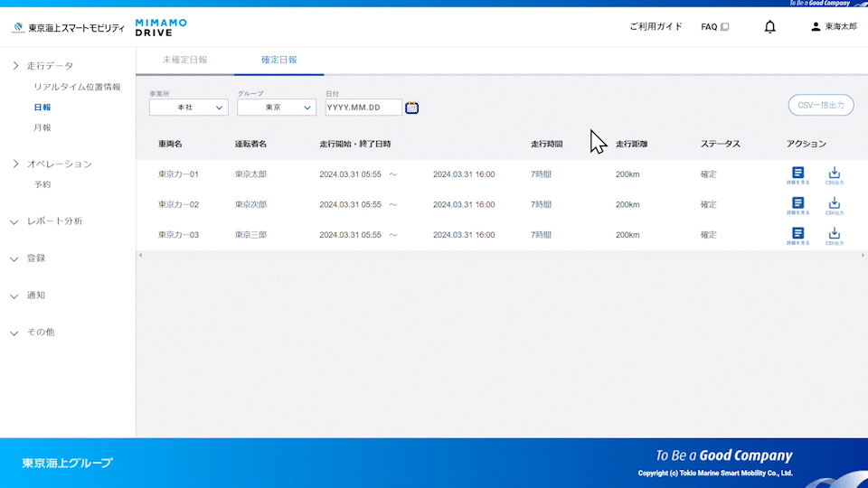868x488 pixels.
Task: Select 日報 in the sidebar
Action: click(42, 108)
